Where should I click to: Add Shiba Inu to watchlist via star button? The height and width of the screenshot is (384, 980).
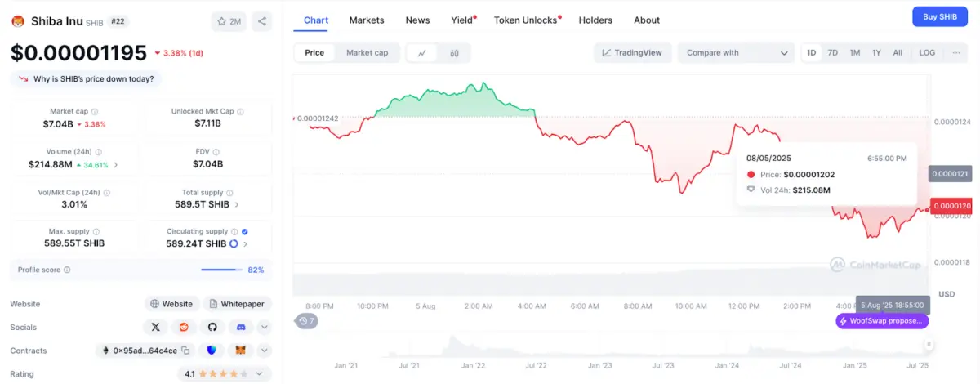pyautogui.click(x=229, y=21)
